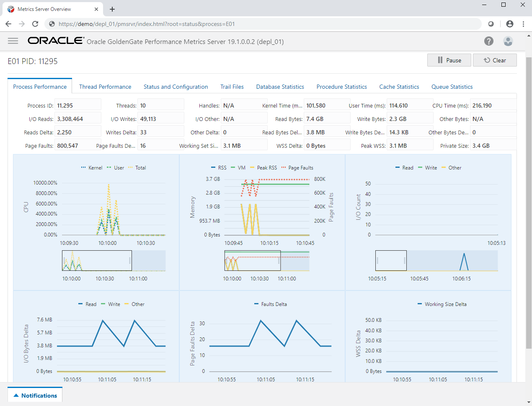Expand the Notifications panel
Viewport: 532px width, 406px height.
pyautogui.click(x=35, y=396)
